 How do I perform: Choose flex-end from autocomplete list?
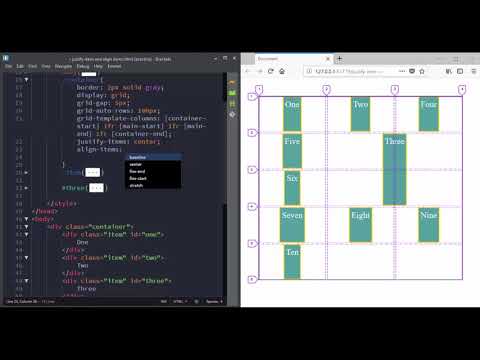153,171
